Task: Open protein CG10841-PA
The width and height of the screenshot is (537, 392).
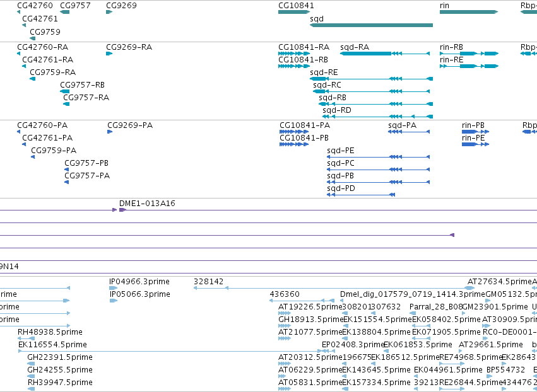Action: pos(305,125)
